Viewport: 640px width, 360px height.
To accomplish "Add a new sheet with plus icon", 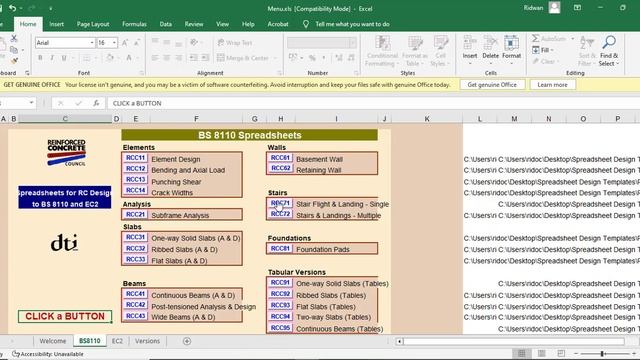I will tap(187, 341).
